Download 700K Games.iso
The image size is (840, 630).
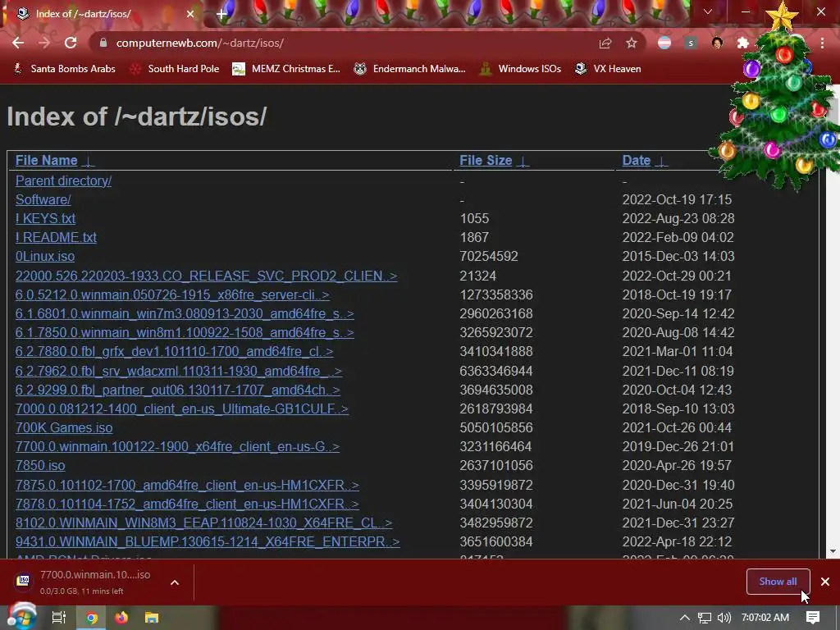(x=64, y=427)
